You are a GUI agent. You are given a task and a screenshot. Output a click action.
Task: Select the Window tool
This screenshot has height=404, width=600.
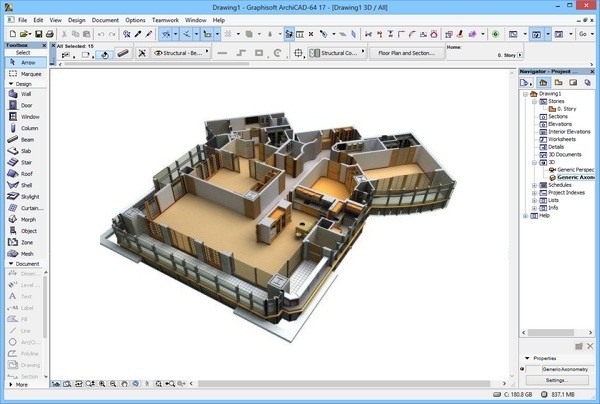point(25,117)
